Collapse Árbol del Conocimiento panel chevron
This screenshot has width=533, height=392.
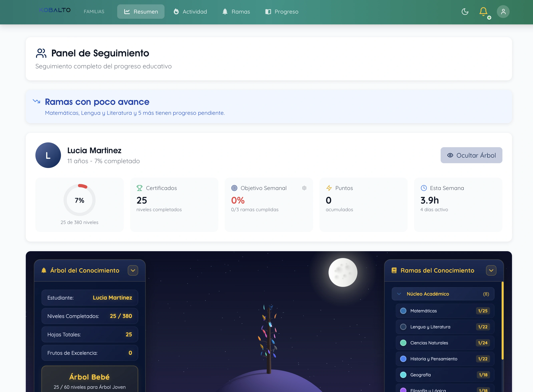[x=133, y=271]
